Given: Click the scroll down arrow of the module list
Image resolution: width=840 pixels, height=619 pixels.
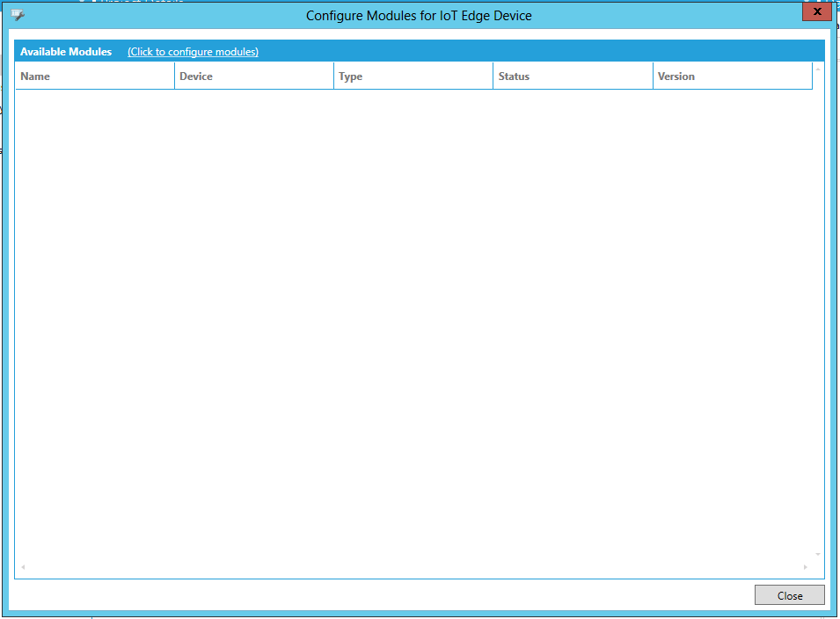Looking at the screenshot, I should 818,555.
